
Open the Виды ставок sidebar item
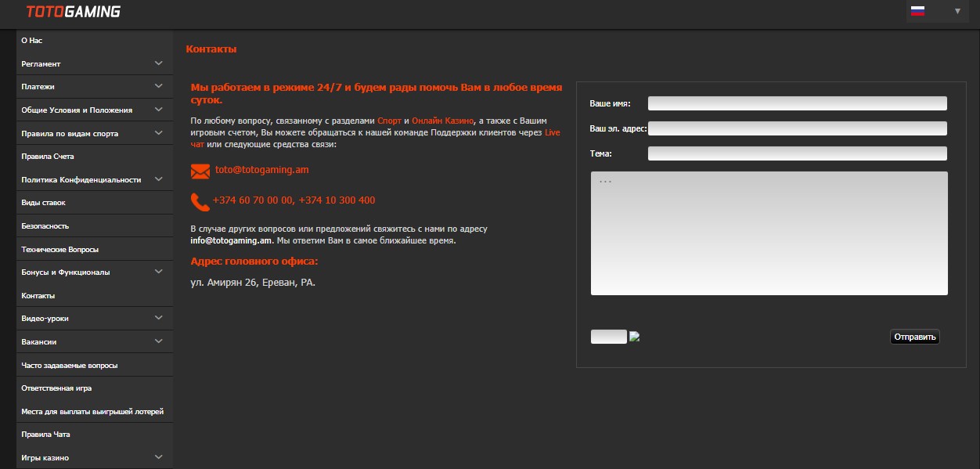[95, 202]
